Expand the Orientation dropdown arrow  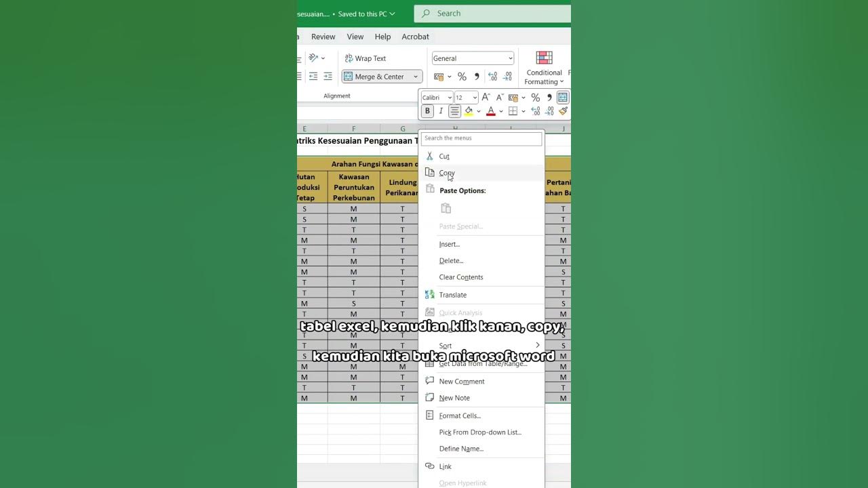tap(323, 58)
